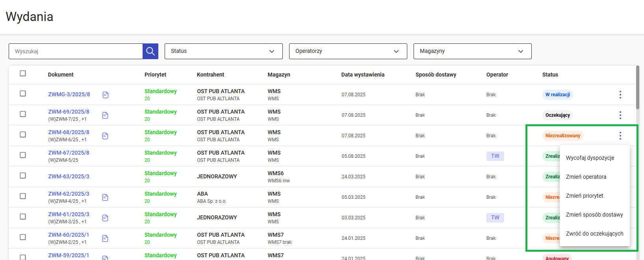
Task: Expand the Status filter dropdown
Action: point(223,51)
